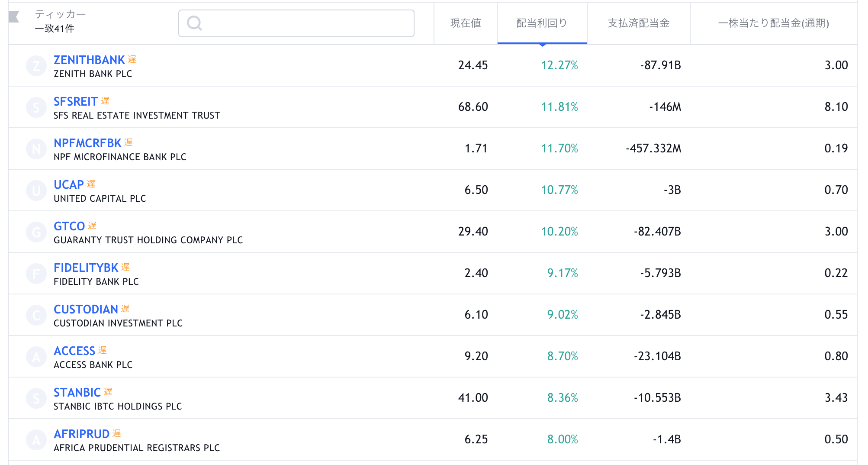Sort by 支払済配当金 column header
Viewport: 868px width, 465px height.
639,23
